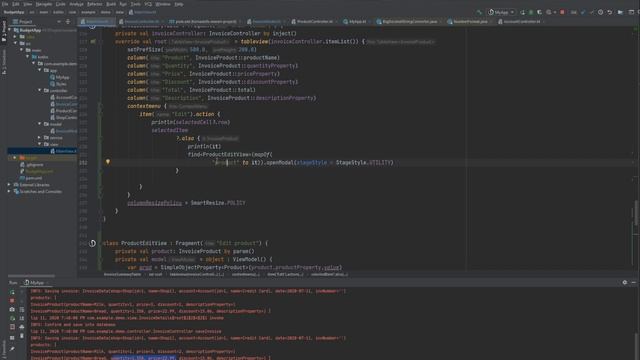Collapse the main folder in tree
The image size is (640, 360).
22,50
